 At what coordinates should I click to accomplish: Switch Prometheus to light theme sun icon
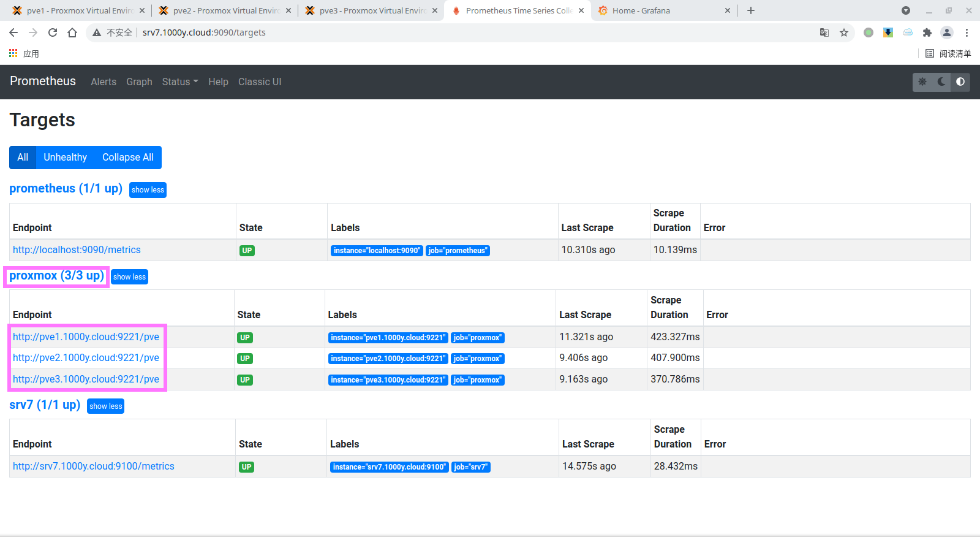[x=922, y=82]
